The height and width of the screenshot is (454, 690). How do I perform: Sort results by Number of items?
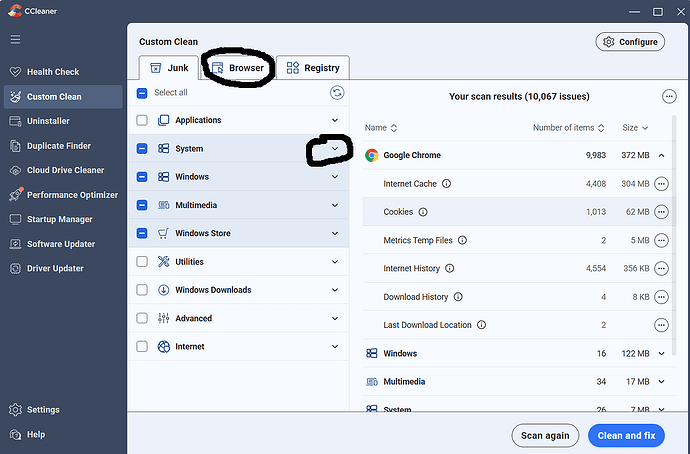(x=569, y=128)
